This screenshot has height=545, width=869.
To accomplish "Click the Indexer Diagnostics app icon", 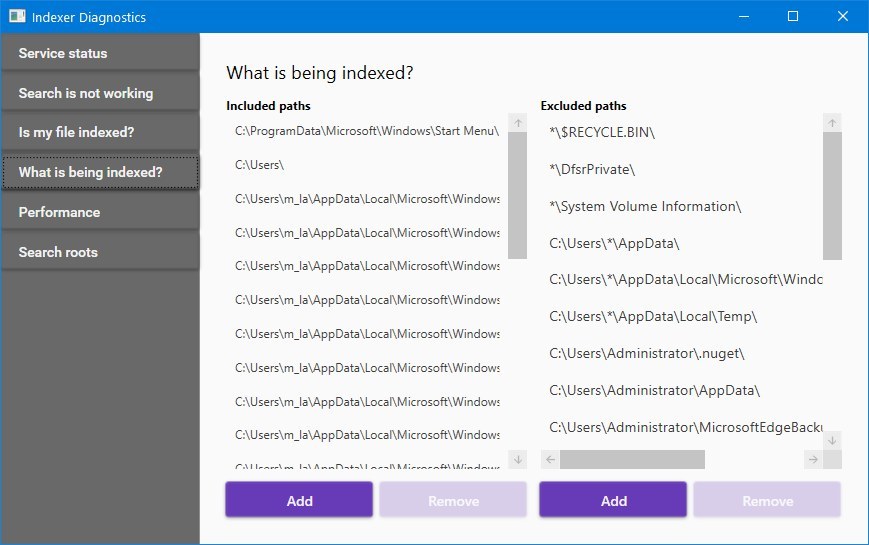I will pyautogui.click(x=17, y=16).
